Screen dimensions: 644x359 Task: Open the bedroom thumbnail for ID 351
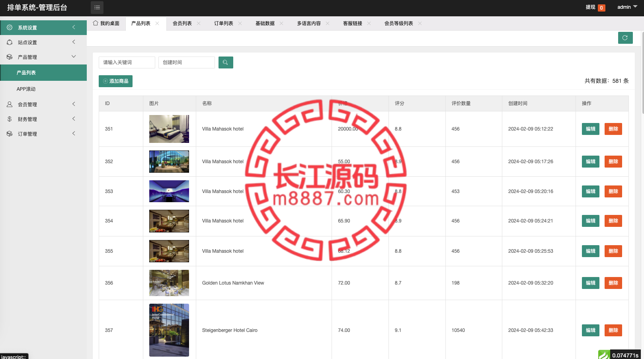click(169, 129)
